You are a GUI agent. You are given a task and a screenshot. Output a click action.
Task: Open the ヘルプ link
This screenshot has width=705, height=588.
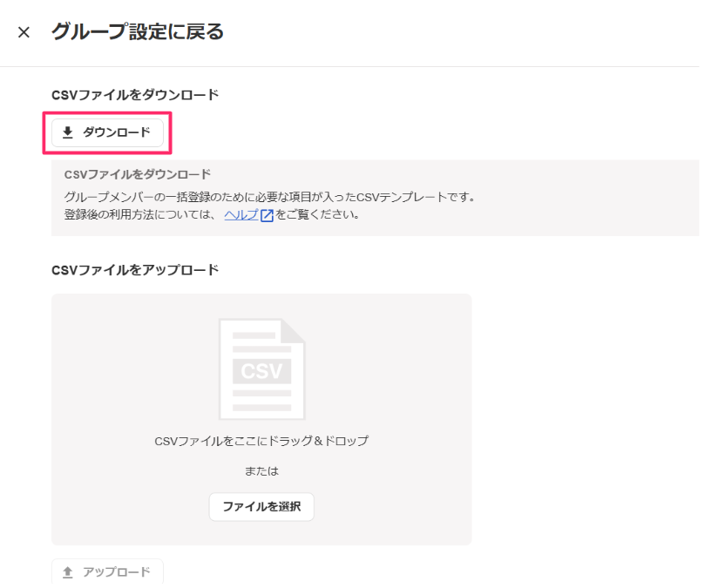click(x=241, y=214)
